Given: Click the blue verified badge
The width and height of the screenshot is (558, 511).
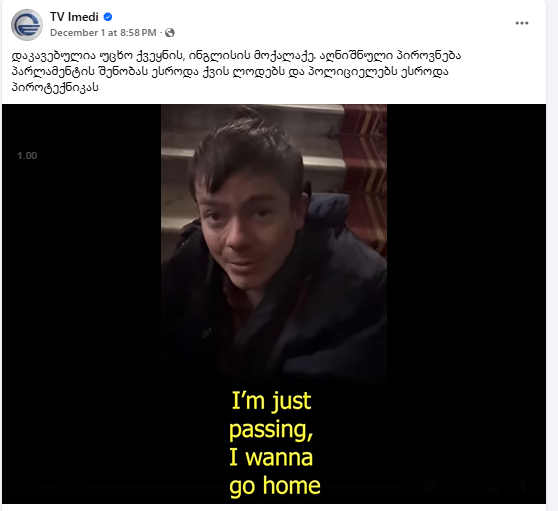Looking at the screenshot, I should click(107, 17).
